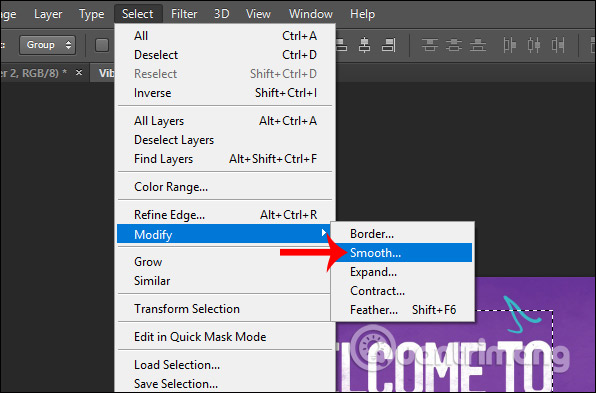The width and height of the screenshot is (596, 393).
Task: Click Align left edges icon
Action: (341, 45)
